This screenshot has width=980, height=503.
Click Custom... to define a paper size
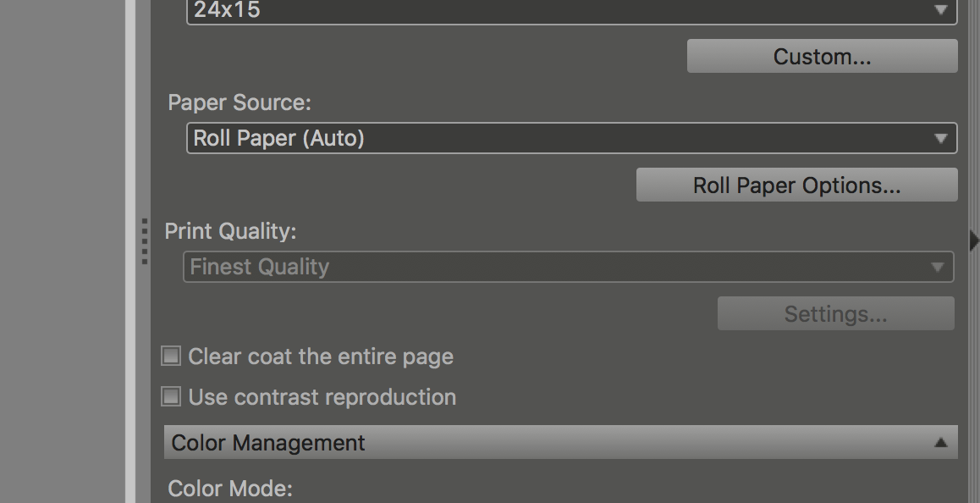pyautogui.click(x=820, y=56)
